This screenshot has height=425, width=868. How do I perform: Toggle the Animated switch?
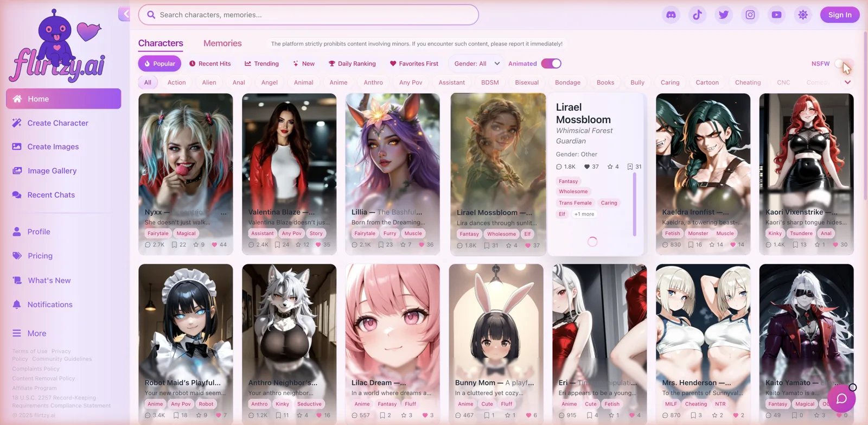coord(551,64)
